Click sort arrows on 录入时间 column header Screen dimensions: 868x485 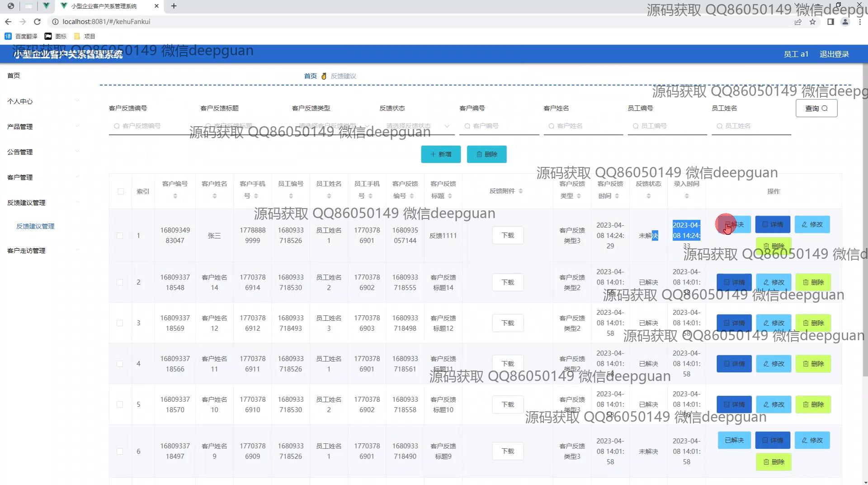(686, 196)
